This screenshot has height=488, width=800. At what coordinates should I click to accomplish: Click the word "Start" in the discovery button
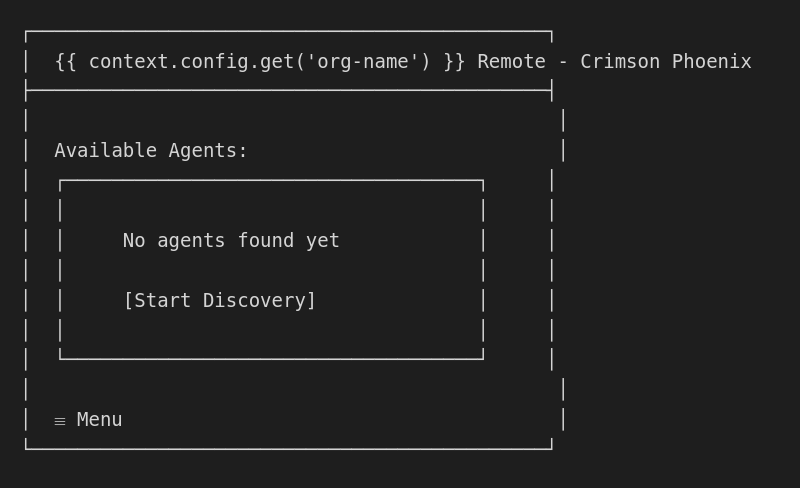coord(162,301)
